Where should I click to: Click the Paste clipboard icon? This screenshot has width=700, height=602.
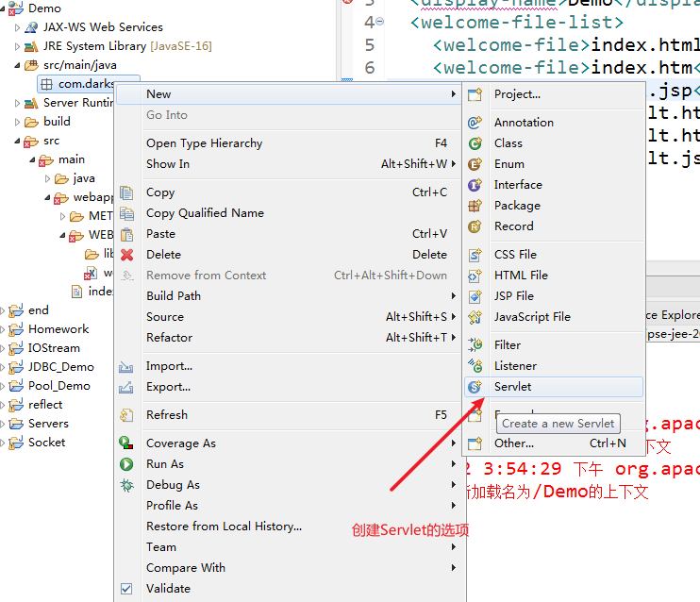(126, 234)
